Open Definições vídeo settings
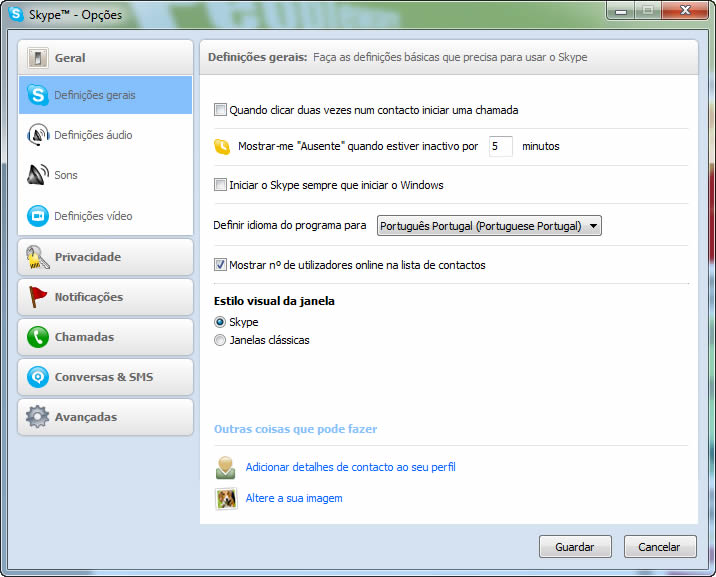Viewport: 716px width, 577px height. [105, 216]
